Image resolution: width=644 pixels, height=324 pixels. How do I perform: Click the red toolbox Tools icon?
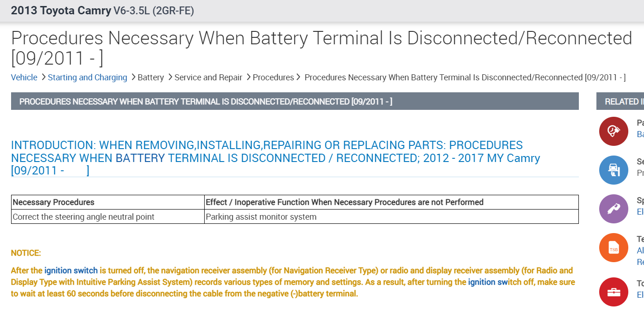coord(614,292)
